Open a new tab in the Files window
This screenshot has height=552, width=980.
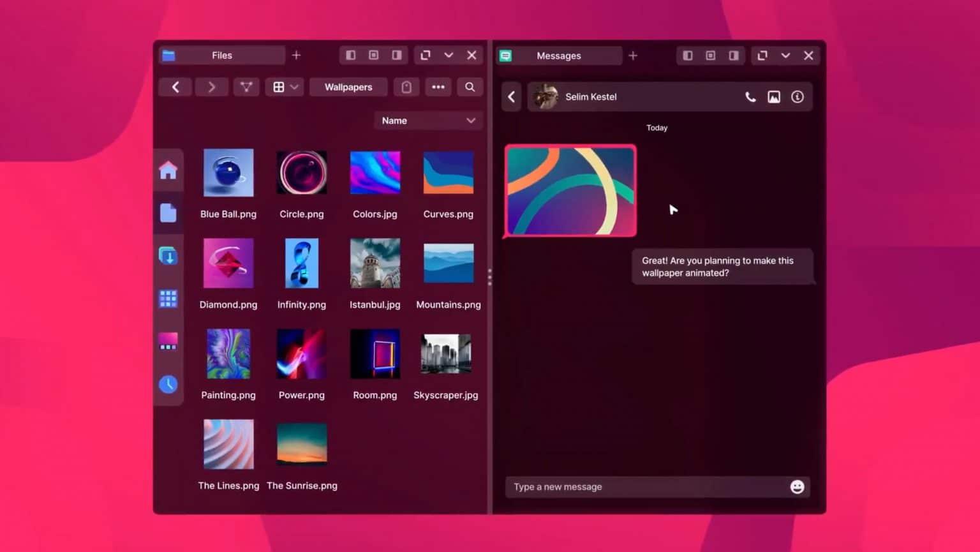click(296, 55)
